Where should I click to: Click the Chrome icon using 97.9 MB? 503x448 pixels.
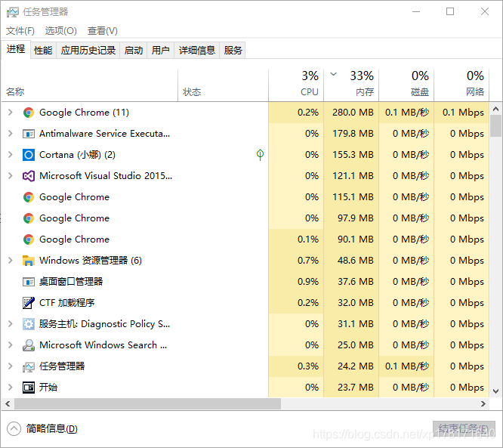pyautogui.click(x=29, y=218)
